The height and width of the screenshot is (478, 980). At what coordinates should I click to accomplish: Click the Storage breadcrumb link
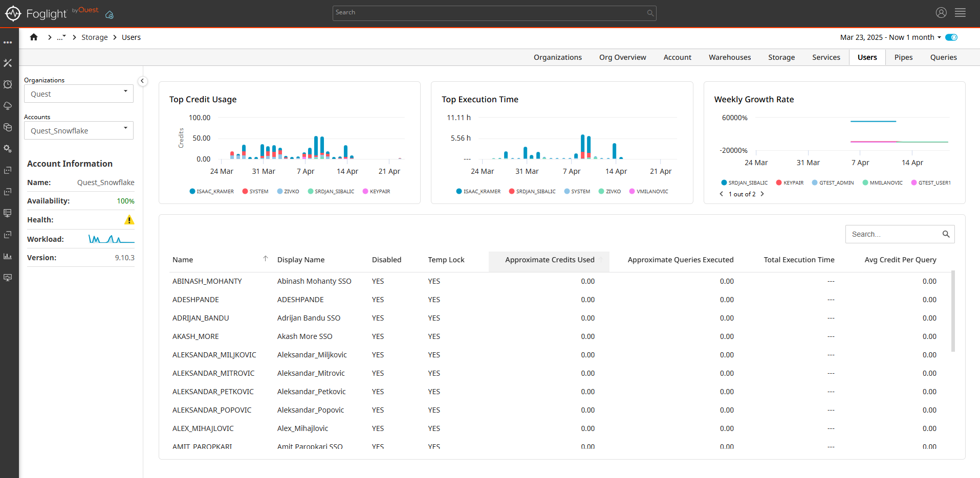[95, 37]
